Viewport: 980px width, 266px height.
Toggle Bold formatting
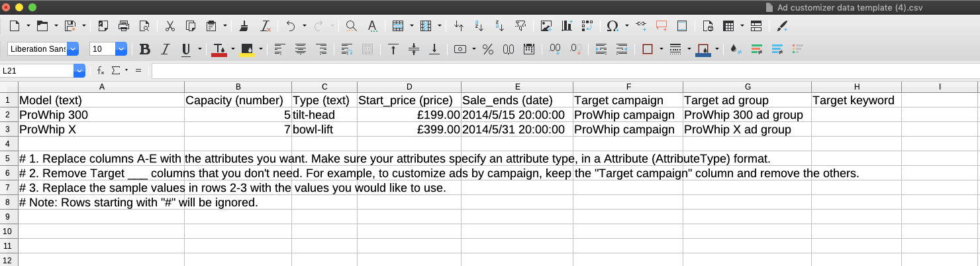(145, 49)
